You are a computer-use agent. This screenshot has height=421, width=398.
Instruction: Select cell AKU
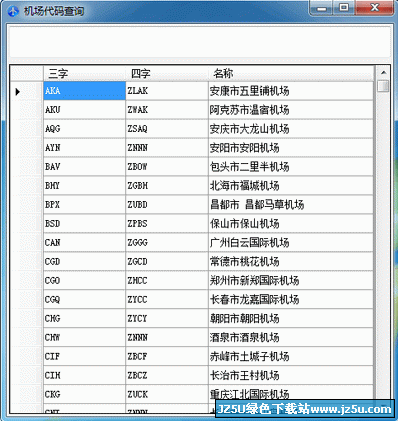pos(85,110)
